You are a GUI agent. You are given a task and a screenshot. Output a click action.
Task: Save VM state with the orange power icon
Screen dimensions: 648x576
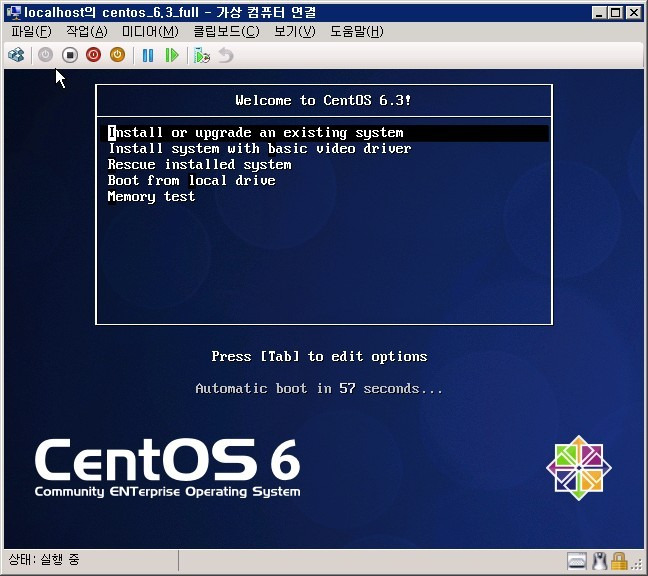point(118,55)
